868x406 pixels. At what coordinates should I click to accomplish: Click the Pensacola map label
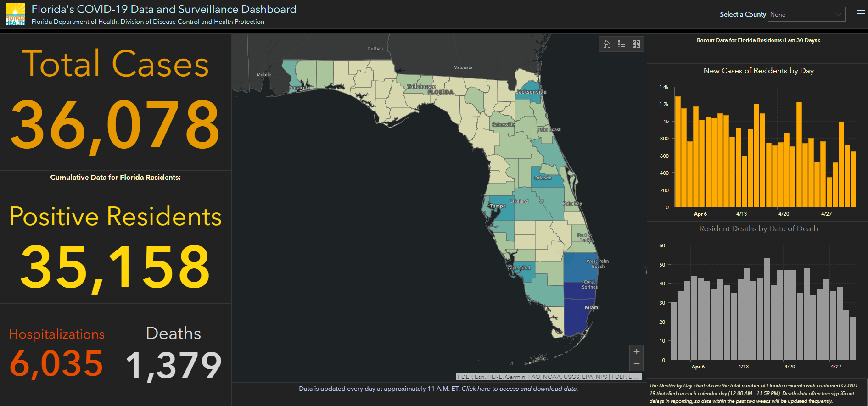299,88
